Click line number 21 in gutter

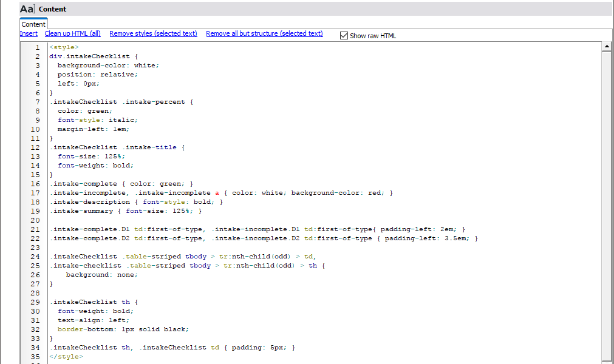pyautogui.click(x=35, y=229)
